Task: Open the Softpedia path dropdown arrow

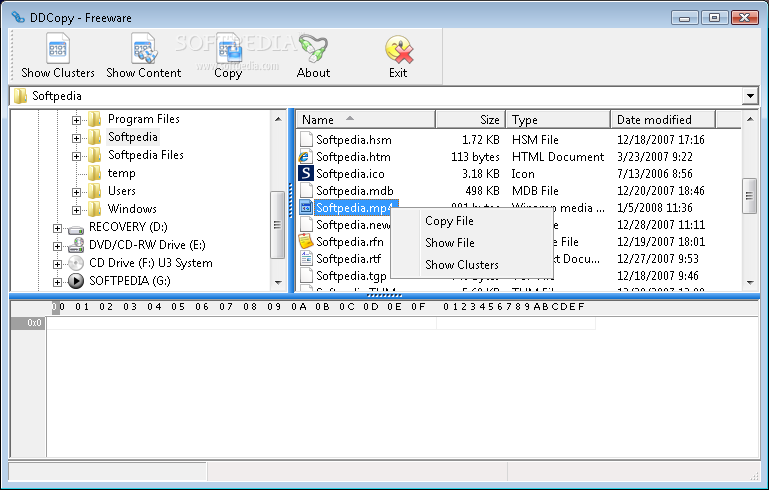Action: pyautogui.click(x=750, y=96)
